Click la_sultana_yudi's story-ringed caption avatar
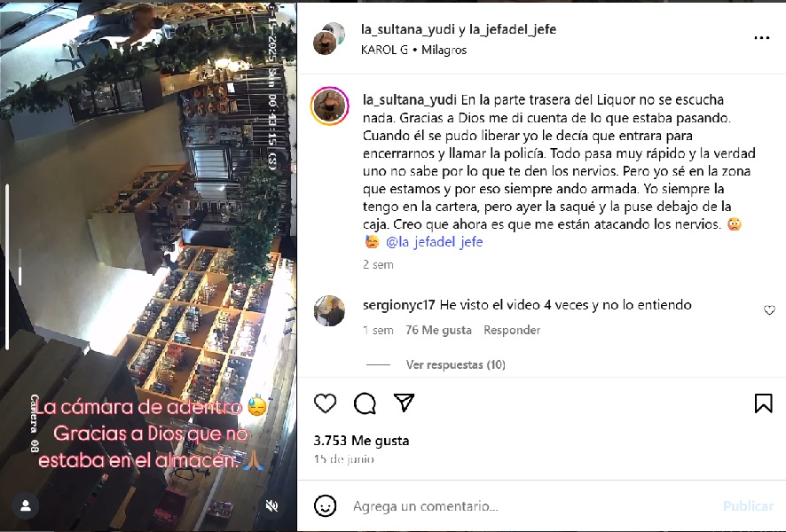Screen dimensions: 786x532 (x=329, y=106)
